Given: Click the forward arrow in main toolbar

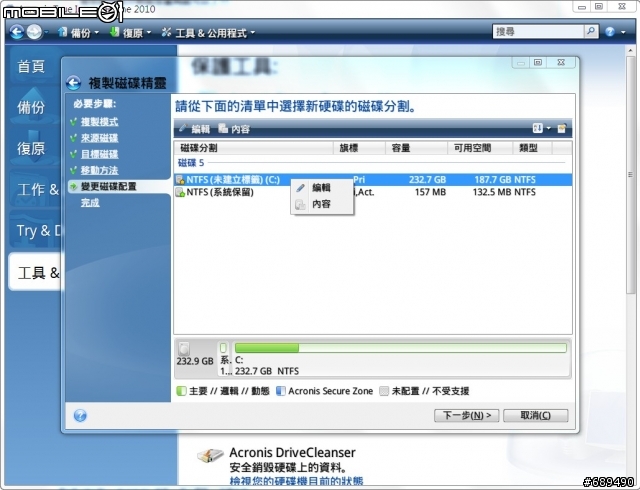Looking at the screenshot, I should (x=34, y=32).
